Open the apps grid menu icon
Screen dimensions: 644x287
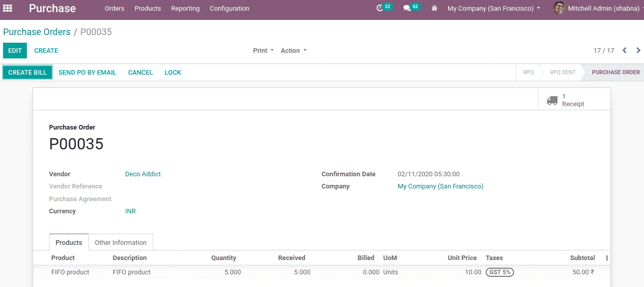tap(8, 8)
